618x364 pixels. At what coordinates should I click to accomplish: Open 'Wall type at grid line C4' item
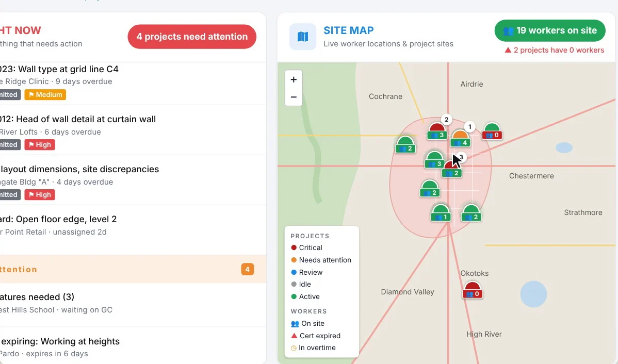133,83
